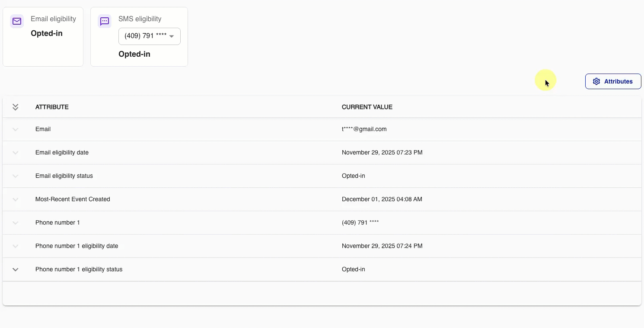Expand the Phone number 1 eligibility date row
This screenshot has height=328, width=644.
[16, 246]
